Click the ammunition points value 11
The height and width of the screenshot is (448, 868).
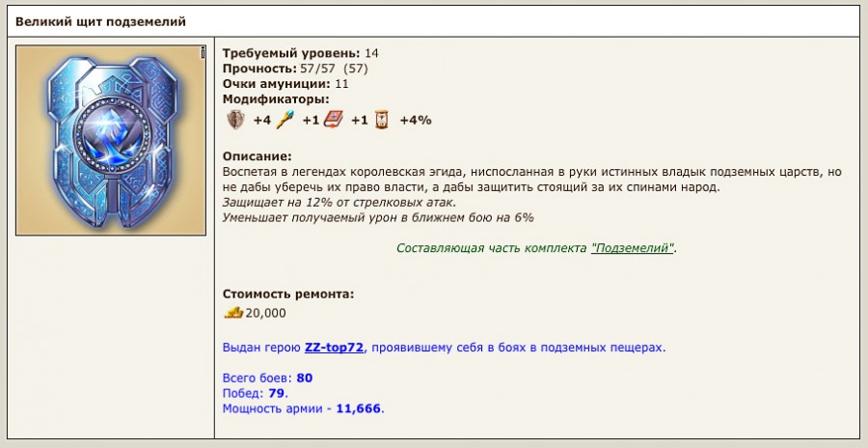coord(341,84)
